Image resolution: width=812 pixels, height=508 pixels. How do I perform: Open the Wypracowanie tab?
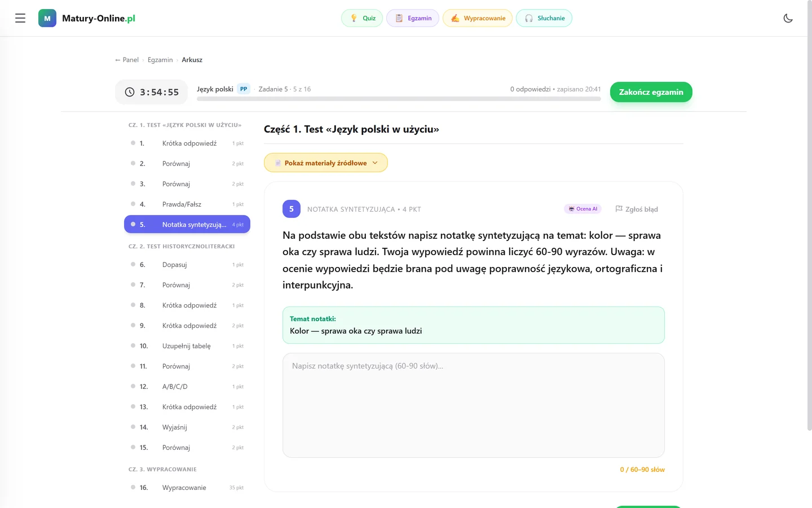[x=478, y=18]
